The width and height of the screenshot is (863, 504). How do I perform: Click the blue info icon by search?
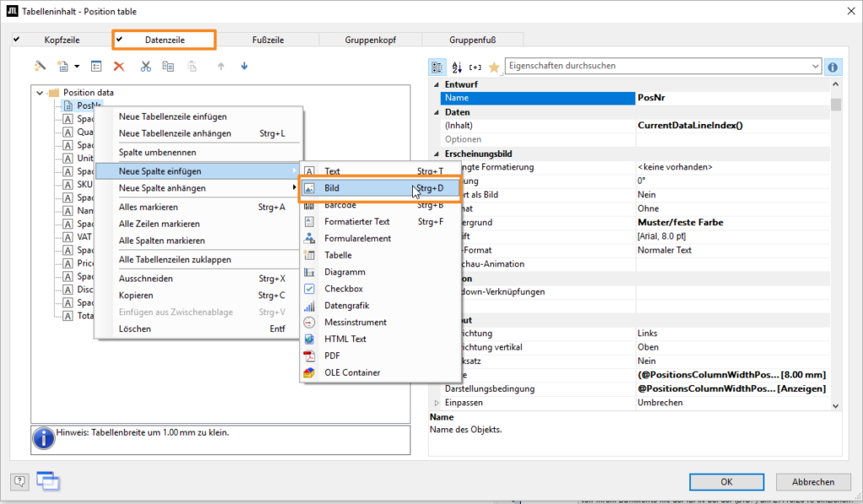point(833,67)
